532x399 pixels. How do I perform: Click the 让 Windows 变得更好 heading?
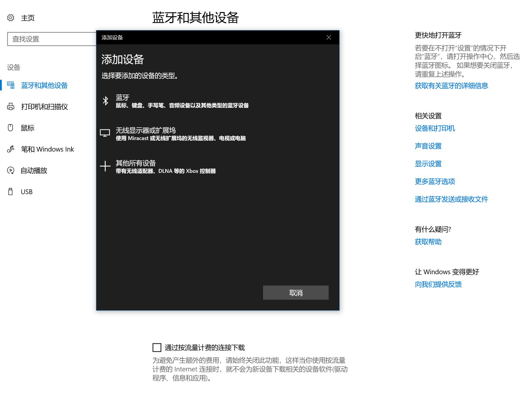pos(447,272)
